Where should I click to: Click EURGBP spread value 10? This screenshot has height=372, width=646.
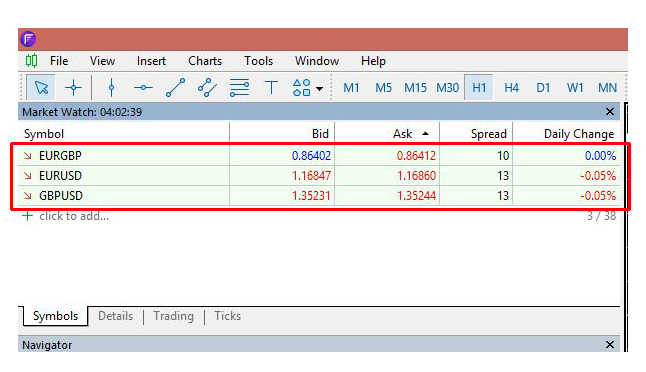tap(503, 156)
